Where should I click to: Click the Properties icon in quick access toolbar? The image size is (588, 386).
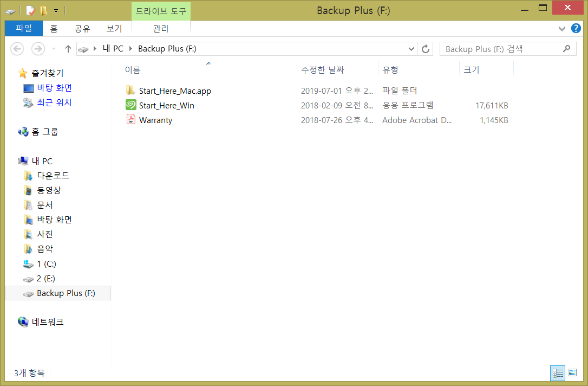click(30, 10)
